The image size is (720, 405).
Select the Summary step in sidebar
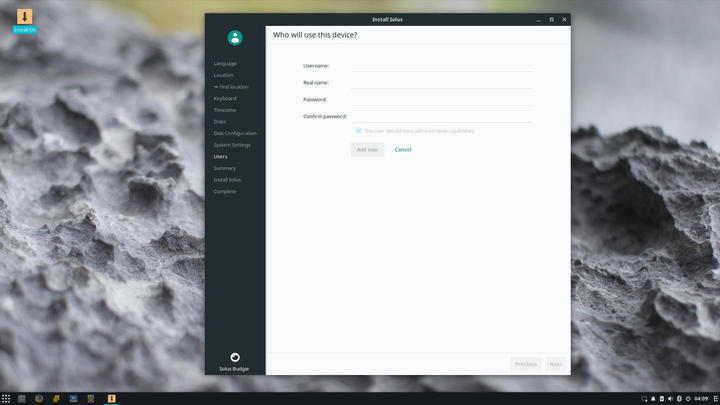[225, 168]
